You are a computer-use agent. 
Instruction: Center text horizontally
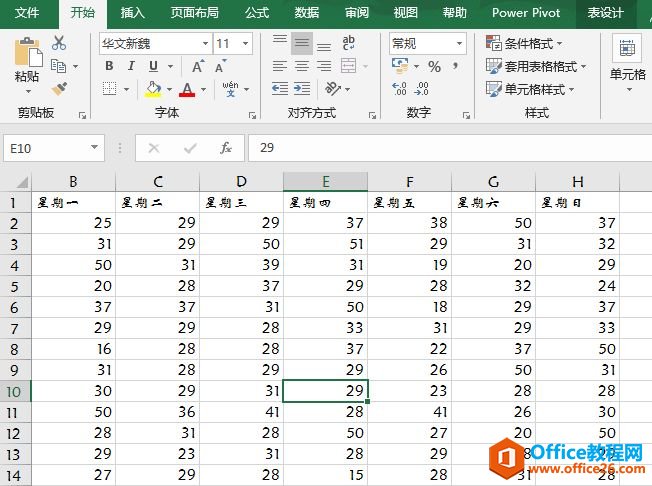pos(302,66)
